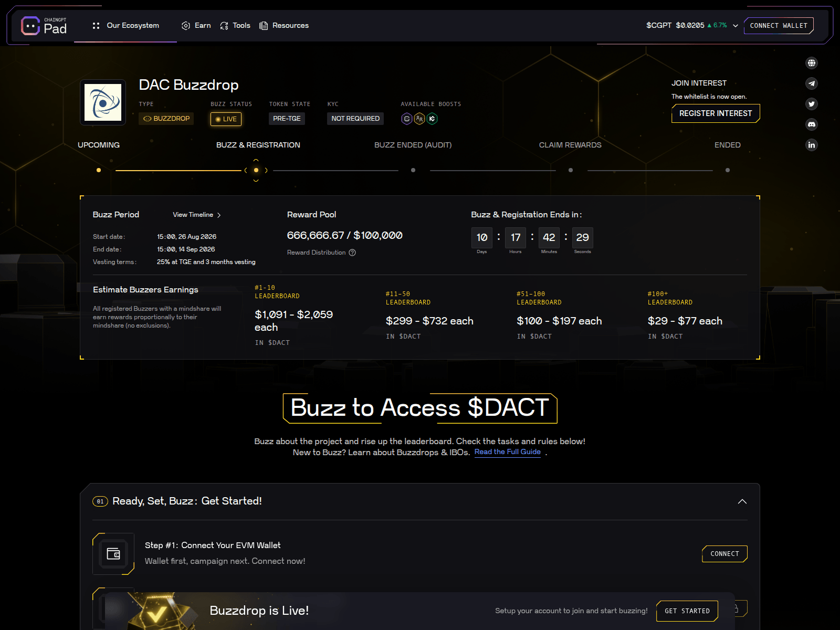This screenshot has height=630, width=840.
Task: Click the CONNECT WALLET button
Action: (779, 26)
